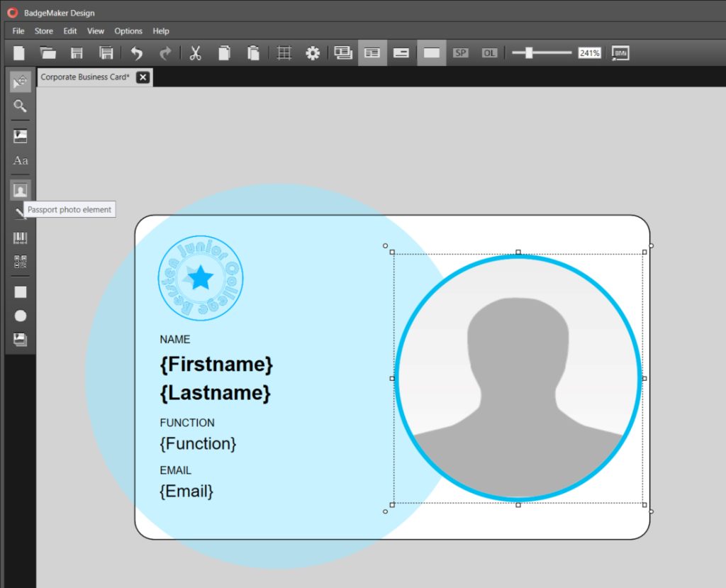Add an image element from the sidebar
Screen dimensions: 726x588
click(x=19, y=136)
